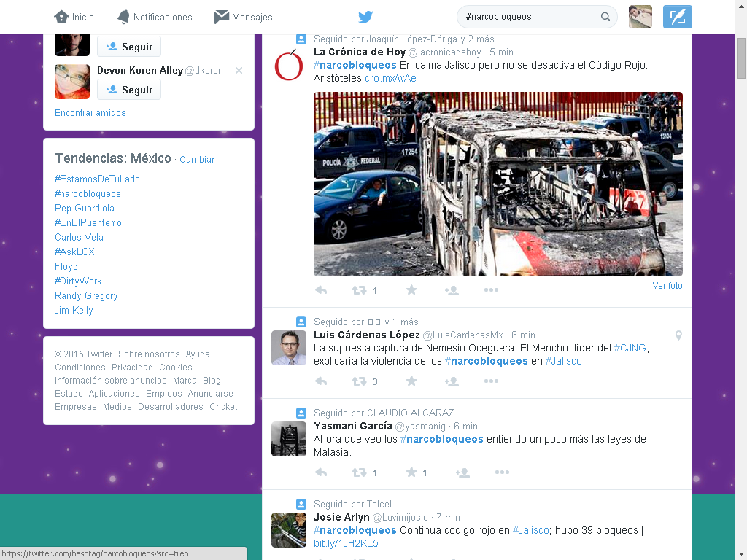This screenshot has width=747, height=560.
Task: Open burned bus photo
Action: [x=498, y=184]
